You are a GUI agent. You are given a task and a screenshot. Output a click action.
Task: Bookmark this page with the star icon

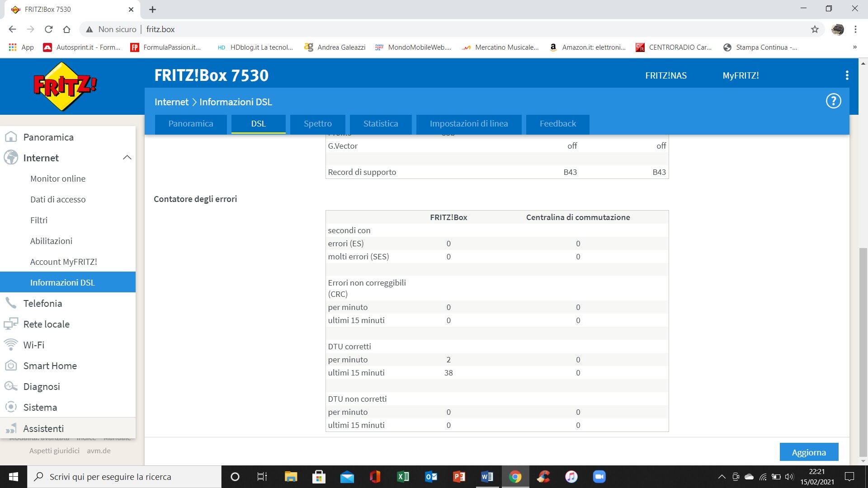815,29
